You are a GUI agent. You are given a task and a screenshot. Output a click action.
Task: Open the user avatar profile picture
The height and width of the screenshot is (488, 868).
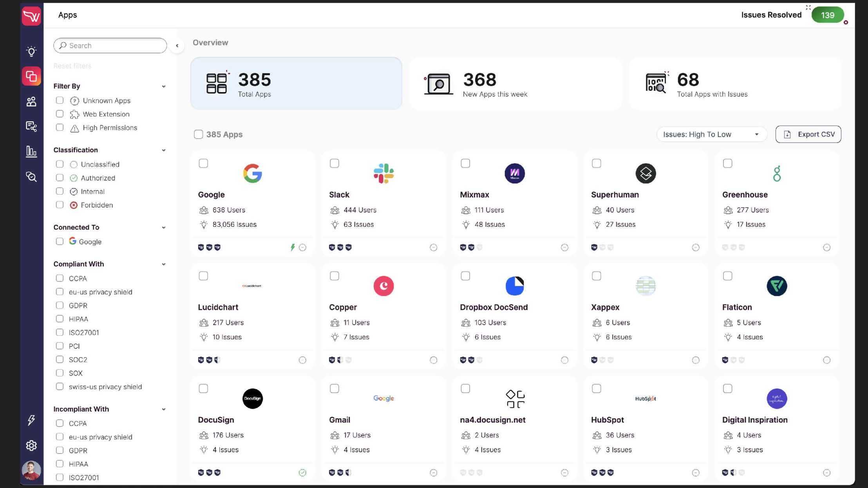click(31, 470)
